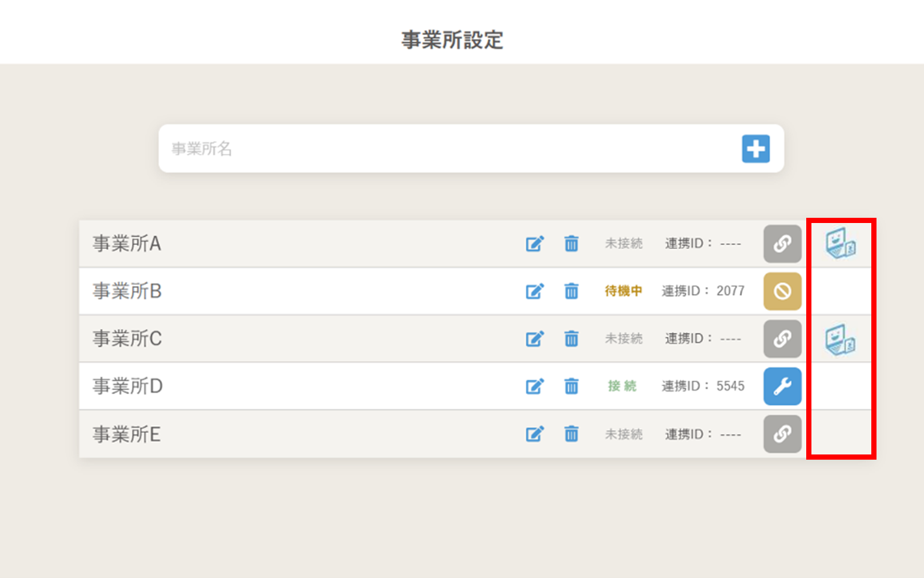Delete 事業所B using the trash icon
This screenshot has width=924, height=578.
[x=571, y=291]
